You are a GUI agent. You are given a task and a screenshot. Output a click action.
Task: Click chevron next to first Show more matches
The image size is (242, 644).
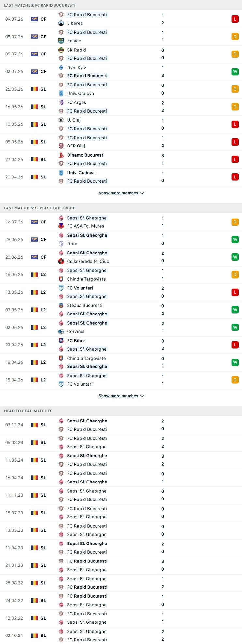tap(142, 193)
